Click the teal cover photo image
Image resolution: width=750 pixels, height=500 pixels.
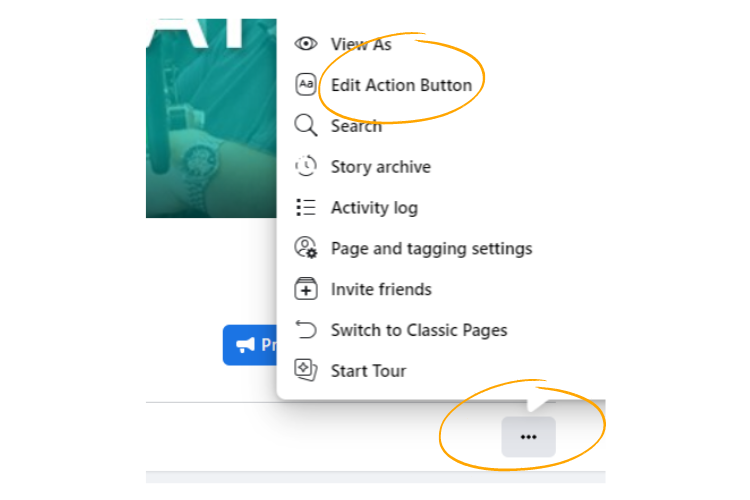[211, 118]
